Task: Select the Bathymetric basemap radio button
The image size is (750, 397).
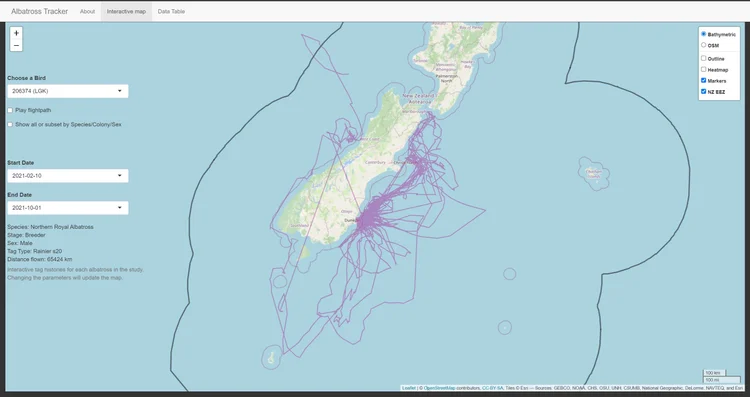Action: 704,34
